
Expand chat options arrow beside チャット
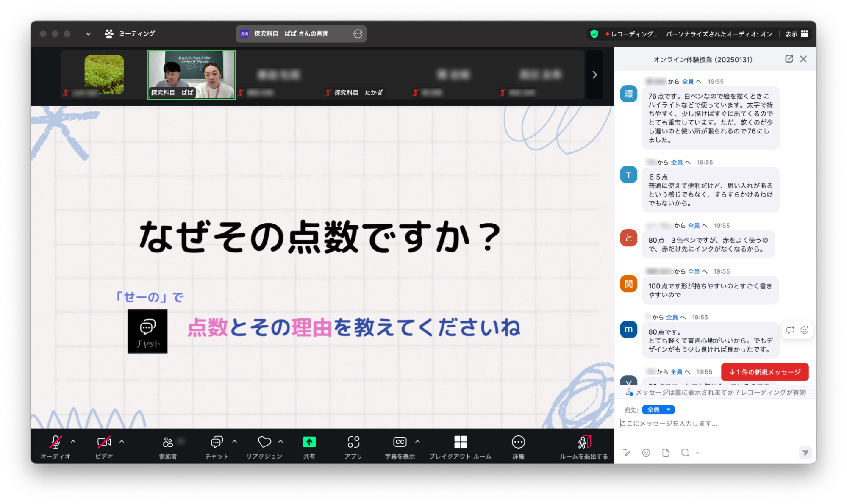pyautogui.click(x=235, y=441)
